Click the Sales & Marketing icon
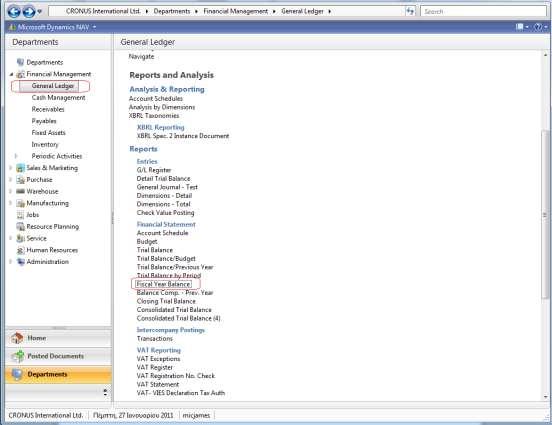Viewport: 552px width, 425px height. (x=20, y=168)
